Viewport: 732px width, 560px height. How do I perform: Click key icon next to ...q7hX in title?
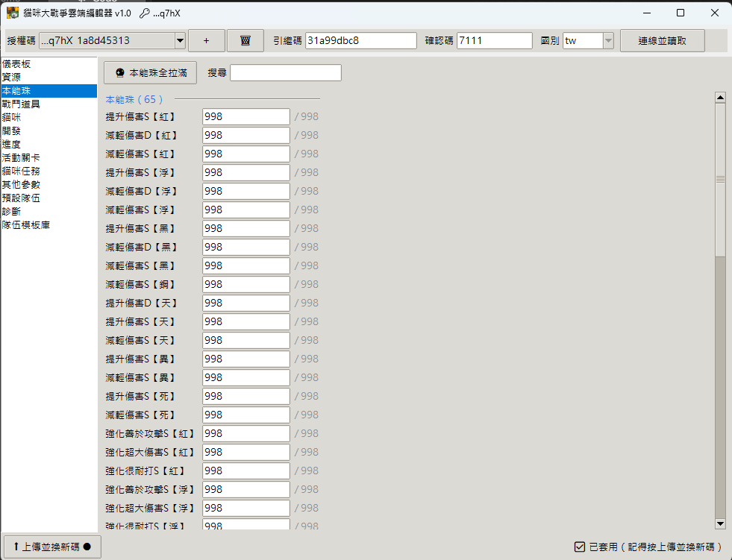[145, 13]
